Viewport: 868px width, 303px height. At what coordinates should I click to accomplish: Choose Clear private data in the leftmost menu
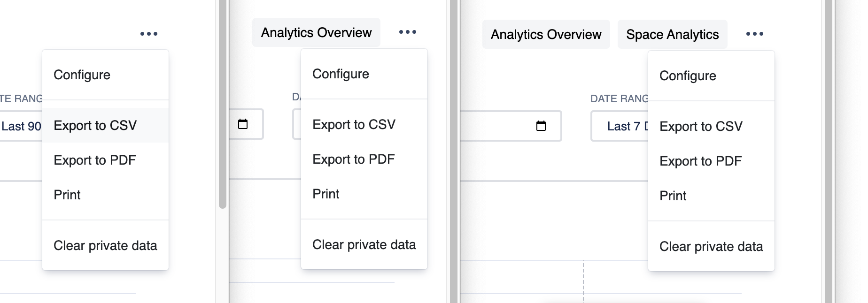point(105,245)
